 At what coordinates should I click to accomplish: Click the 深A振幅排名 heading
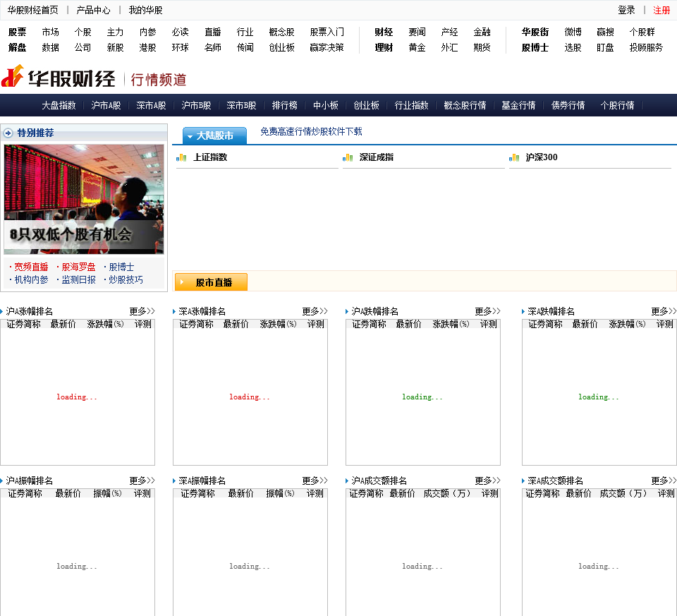coord(202,481)
